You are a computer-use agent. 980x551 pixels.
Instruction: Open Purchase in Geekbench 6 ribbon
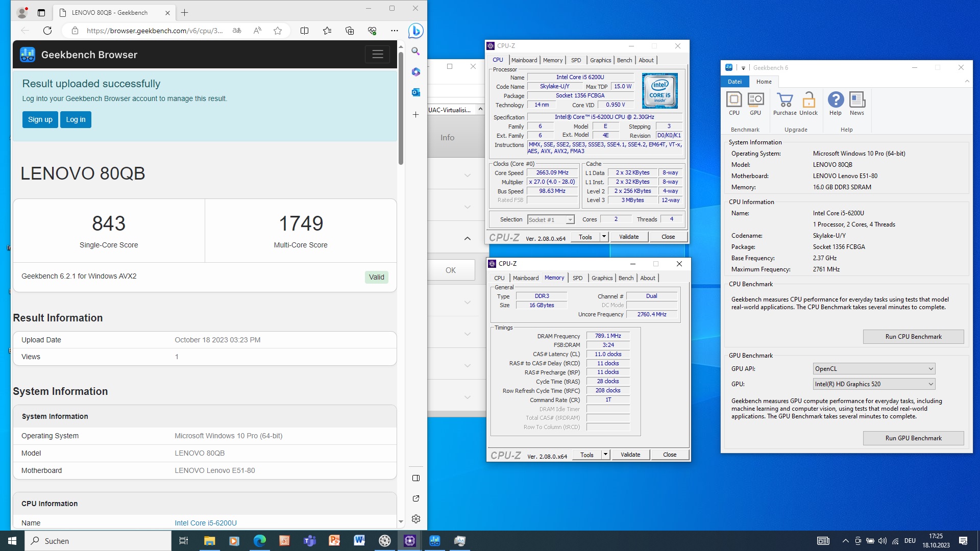[x=785, y=104]
